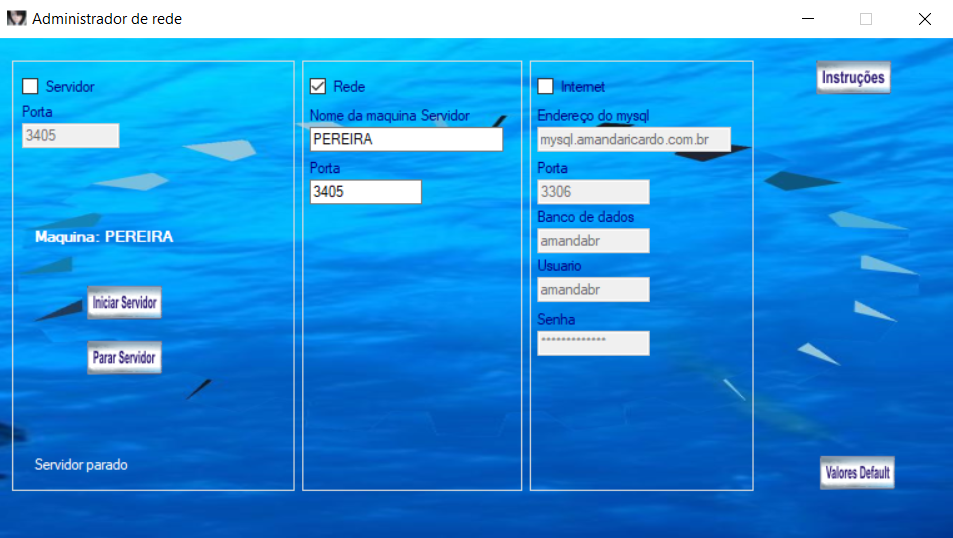Screen dimensions: 953x538
Task: Click the Senha label
Action: click(x=556, y=319)
